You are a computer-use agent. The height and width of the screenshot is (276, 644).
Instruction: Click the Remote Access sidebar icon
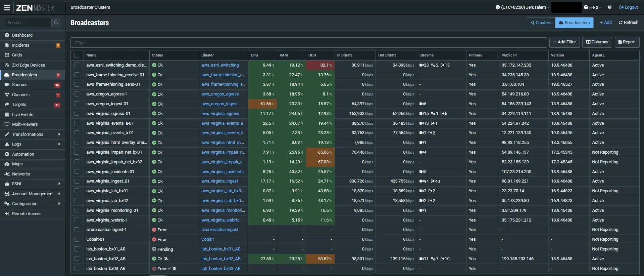[x=7, y=213]
